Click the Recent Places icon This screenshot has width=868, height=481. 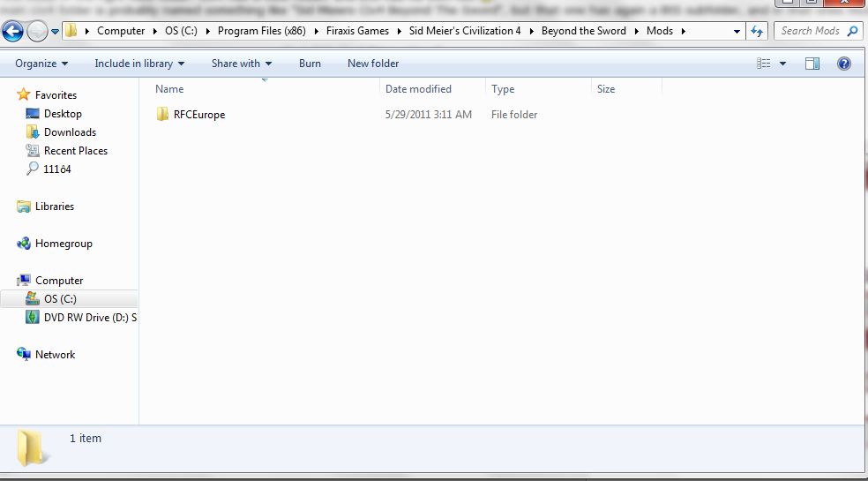(33, 151)
